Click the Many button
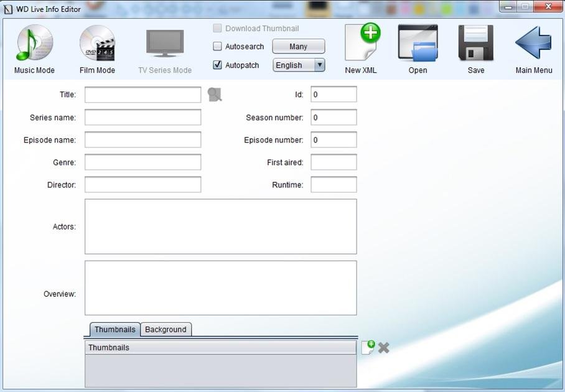 (x=298, y=47)
